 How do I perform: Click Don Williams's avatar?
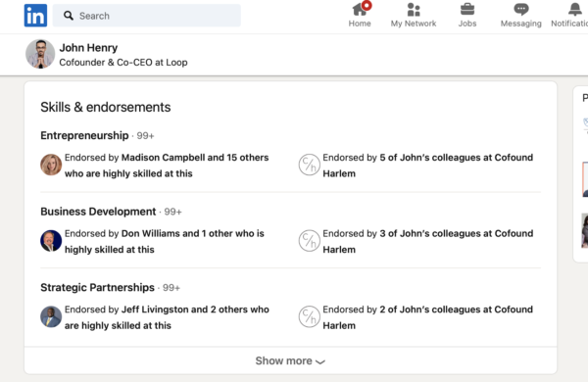[51, 241]
